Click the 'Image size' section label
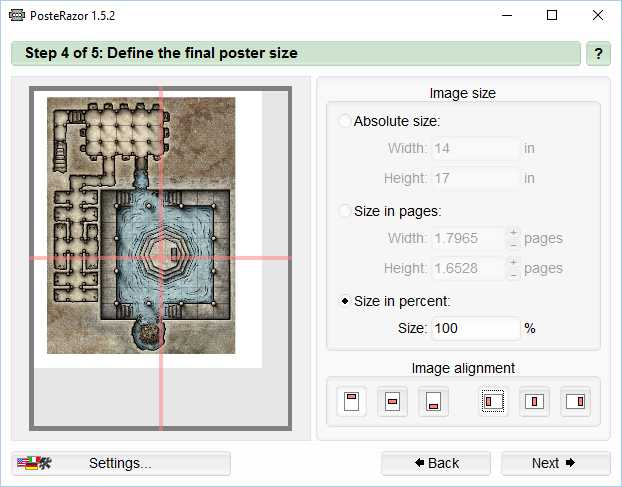 coord(463,93)
